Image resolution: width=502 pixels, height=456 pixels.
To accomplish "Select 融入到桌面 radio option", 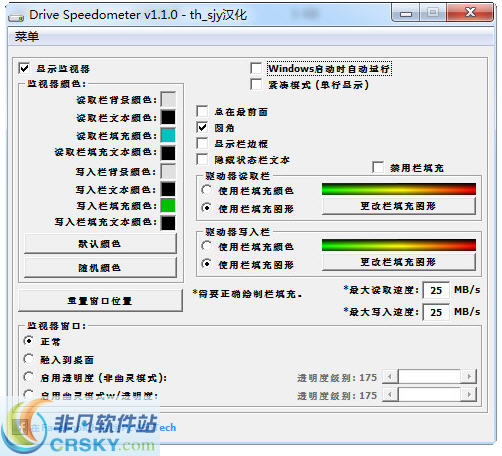I will coord(29,359).
